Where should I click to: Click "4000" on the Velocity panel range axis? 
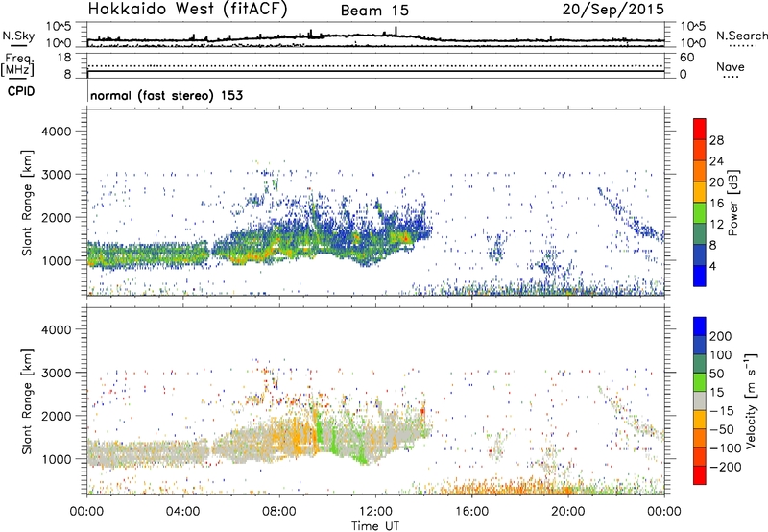pos(56,329)
